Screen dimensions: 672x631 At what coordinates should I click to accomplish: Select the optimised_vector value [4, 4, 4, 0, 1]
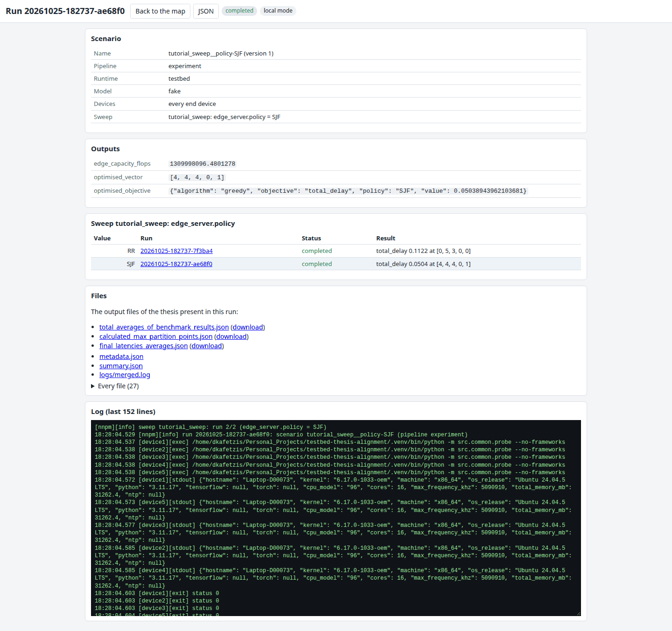pos(197,177)
